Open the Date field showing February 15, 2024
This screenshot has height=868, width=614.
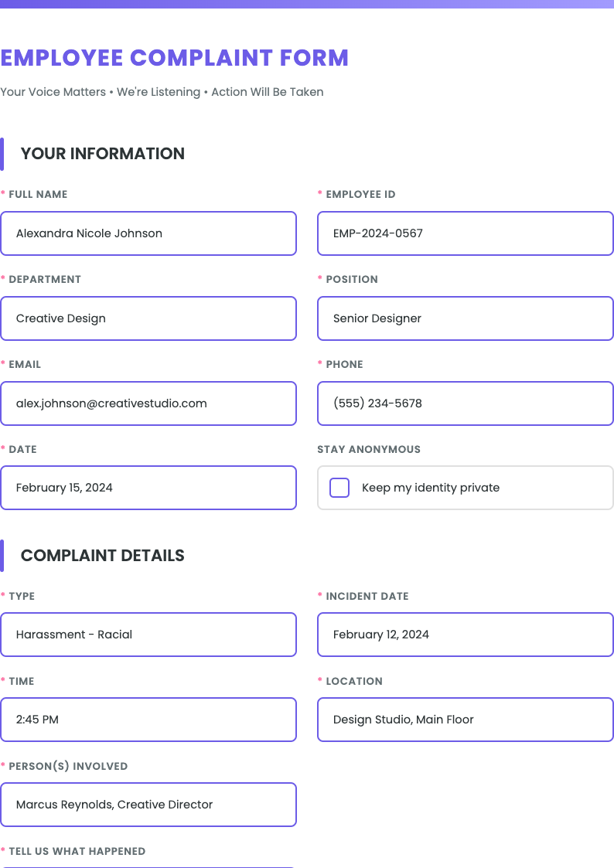148,487
